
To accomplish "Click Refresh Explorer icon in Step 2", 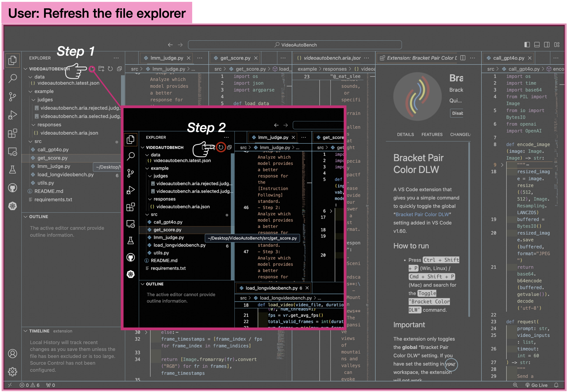I will pos(221,147).
